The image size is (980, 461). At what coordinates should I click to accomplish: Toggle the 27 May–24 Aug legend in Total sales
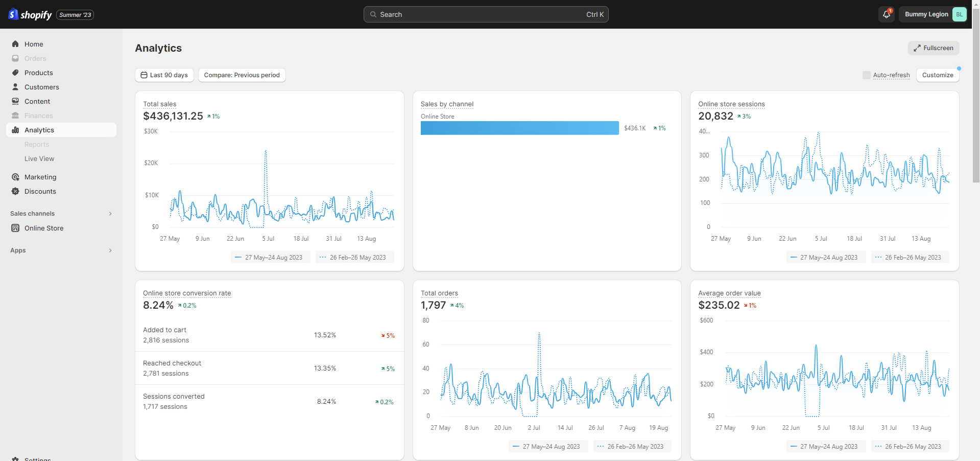(x=270, y=258)
